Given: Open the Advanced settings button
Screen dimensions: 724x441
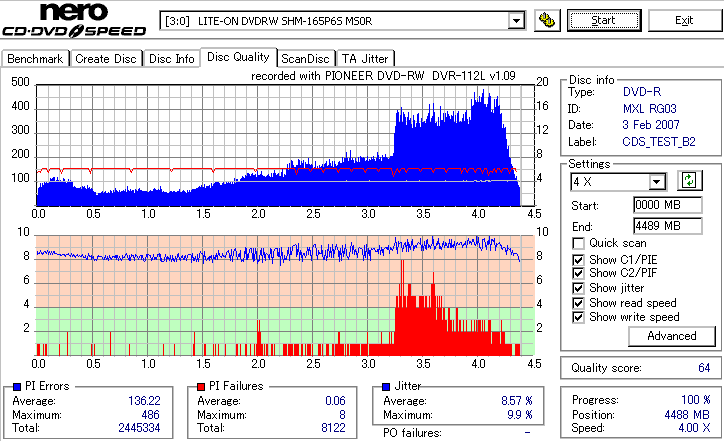Looking at the screenshot, I should (671, 336).
